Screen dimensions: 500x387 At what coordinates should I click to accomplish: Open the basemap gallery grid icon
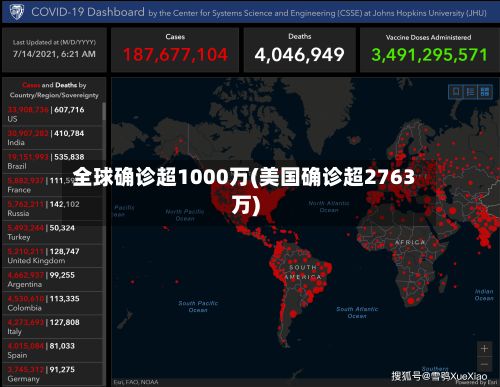[485, 92]
